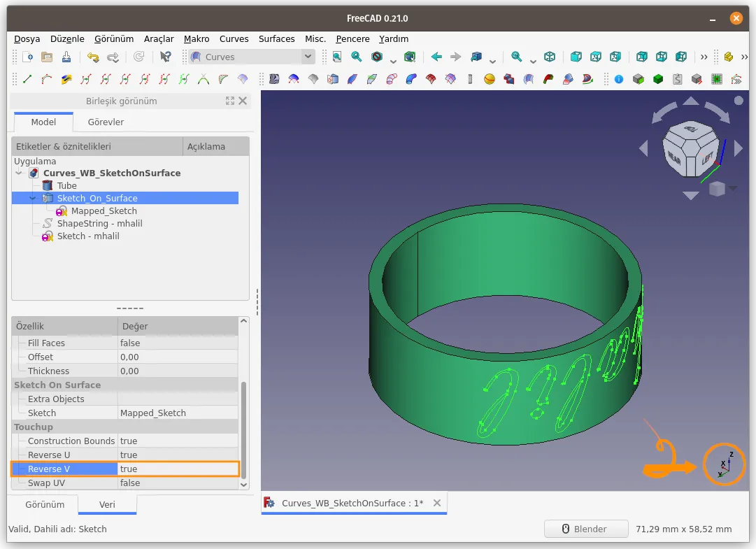Click the blue info circle icon

click(x=619, y=79)
